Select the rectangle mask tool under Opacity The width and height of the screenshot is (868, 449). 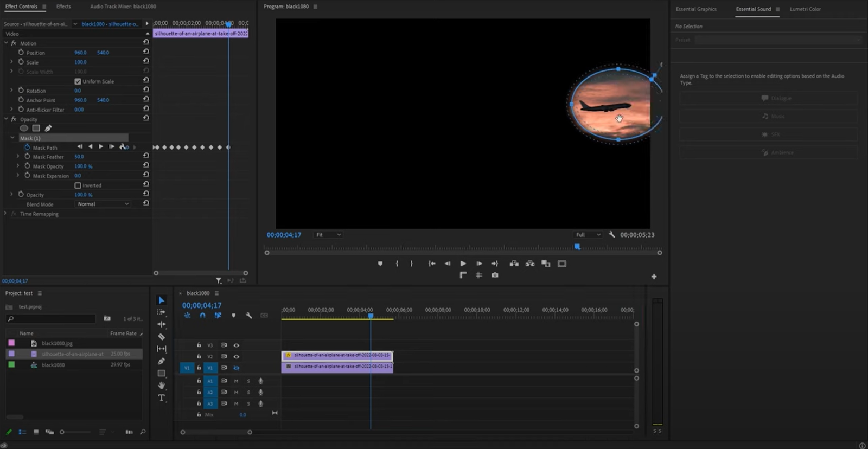pyautogui.click(x=36, y=129)
